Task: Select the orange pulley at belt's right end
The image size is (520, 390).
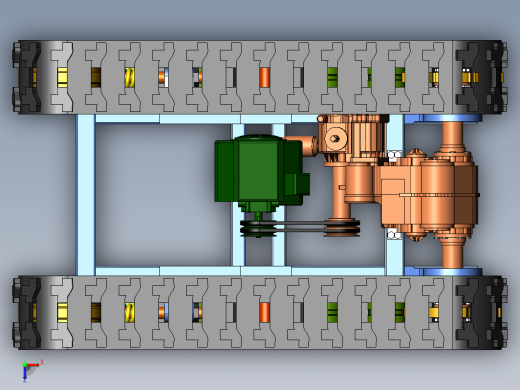Action: click(342, 227)
